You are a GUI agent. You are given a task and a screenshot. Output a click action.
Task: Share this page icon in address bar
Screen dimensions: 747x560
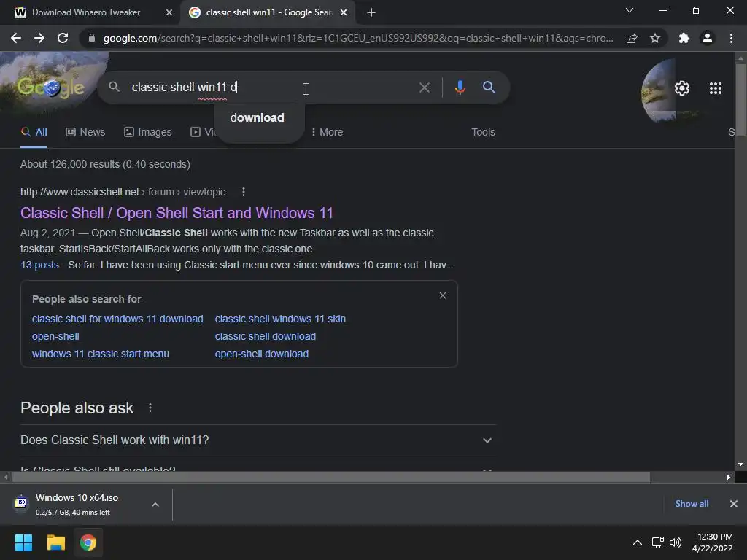click(x=632, y=38)
